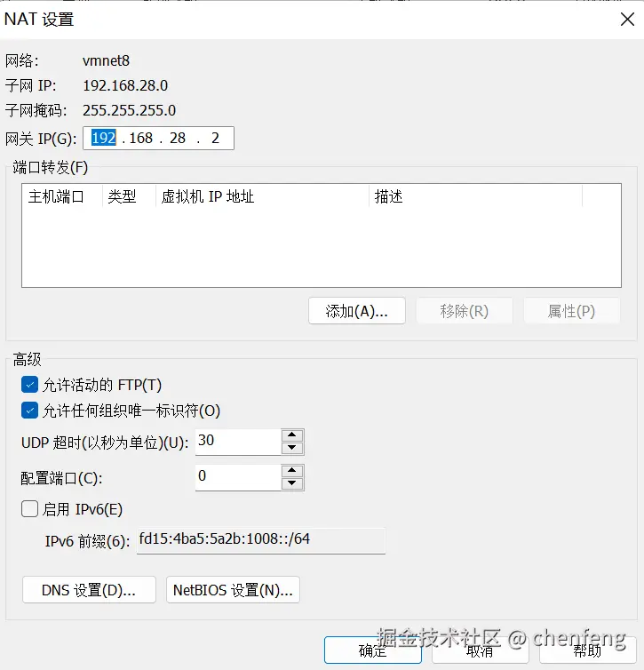644x670 pixels.
Task: Click the 主机端口 column header
Action: [x=62, y=196]
